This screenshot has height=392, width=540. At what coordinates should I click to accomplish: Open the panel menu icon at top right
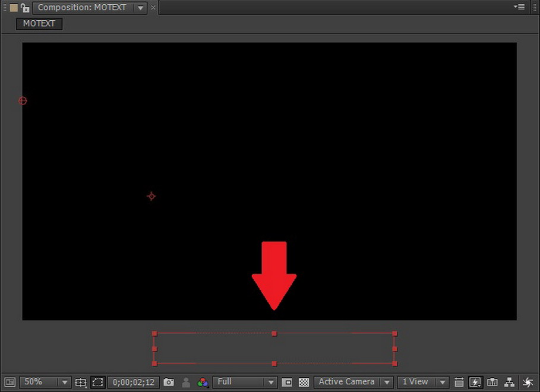point(519,7)
